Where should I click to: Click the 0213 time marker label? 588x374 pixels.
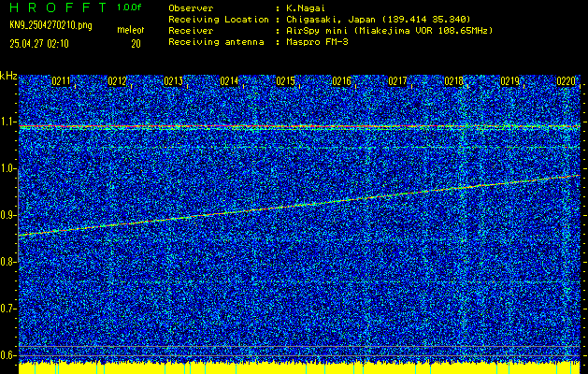tap(173, 81)
